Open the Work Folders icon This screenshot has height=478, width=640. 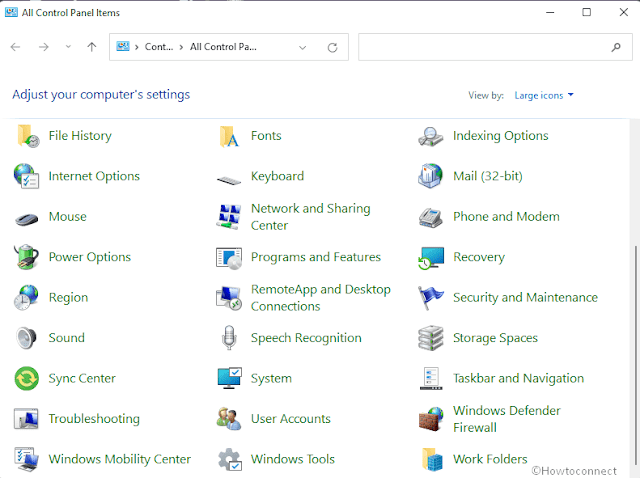(x=432, y=459)
